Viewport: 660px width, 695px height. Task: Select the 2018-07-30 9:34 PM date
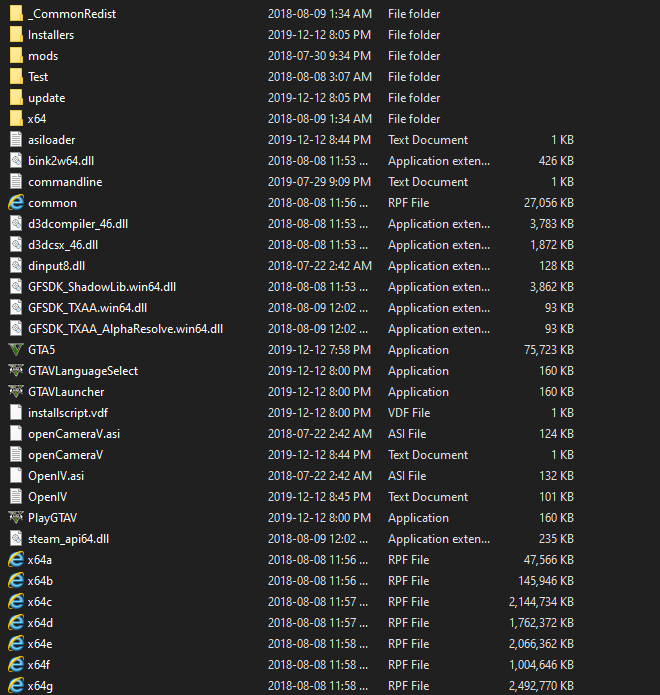pos(319,56)
